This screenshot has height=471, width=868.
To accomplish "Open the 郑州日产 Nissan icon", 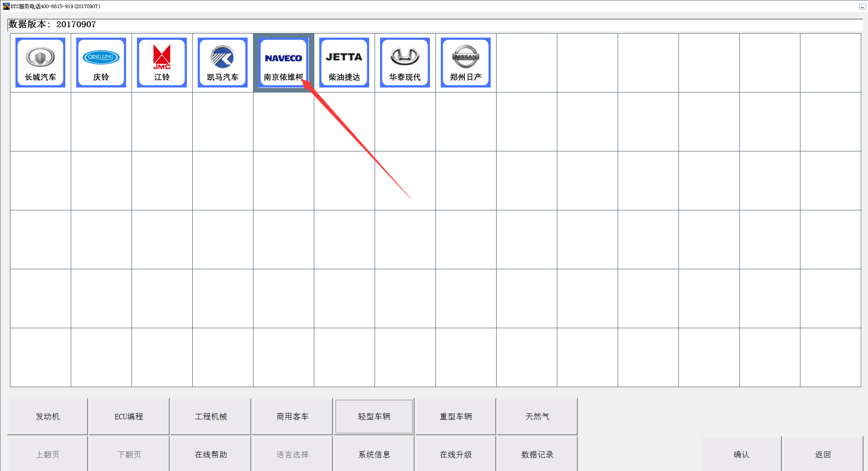I will [x=466, y=63].
